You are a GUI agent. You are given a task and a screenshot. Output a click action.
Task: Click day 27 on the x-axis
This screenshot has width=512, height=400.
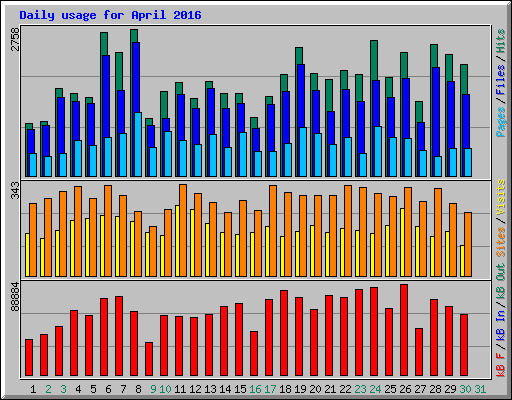click(x=420, y=389)
